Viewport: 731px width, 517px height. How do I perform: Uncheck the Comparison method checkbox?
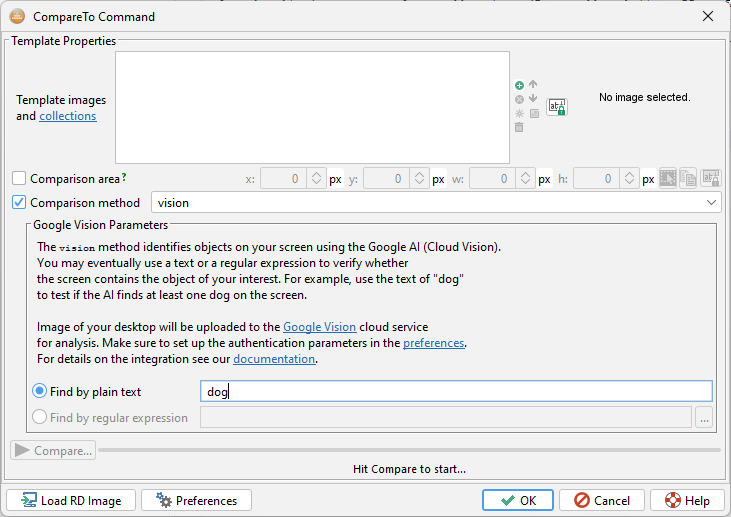coord(19,202)
